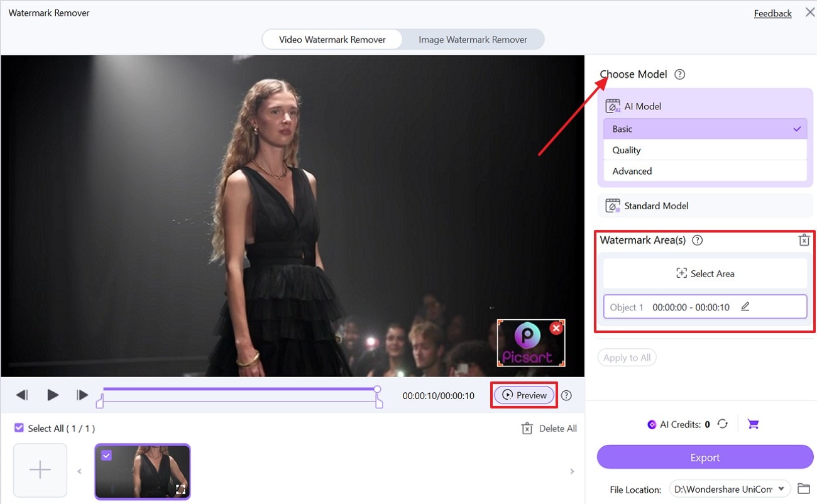Switch to the Image Watermark Remover tab

473,39
